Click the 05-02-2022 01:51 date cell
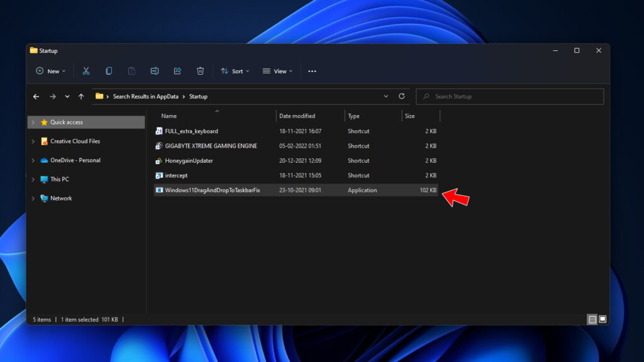The width and height of the screenshot is (644, 362). coord(300,146)
